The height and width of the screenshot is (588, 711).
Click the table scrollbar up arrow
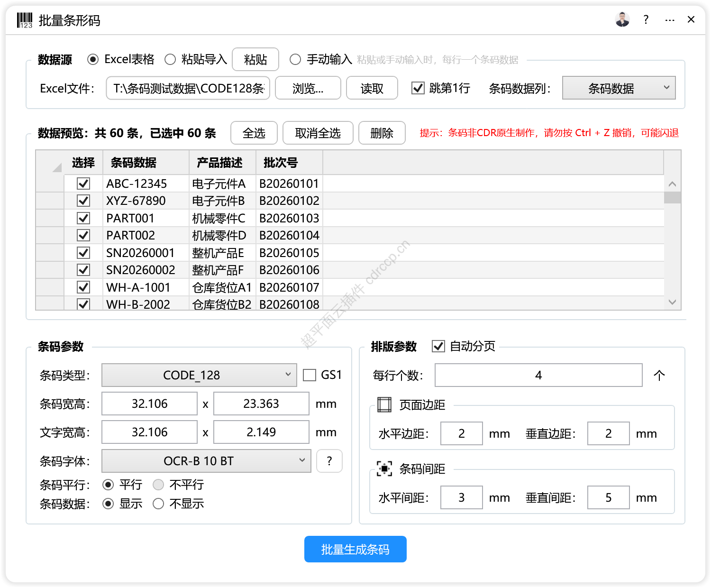click(672, 184)
